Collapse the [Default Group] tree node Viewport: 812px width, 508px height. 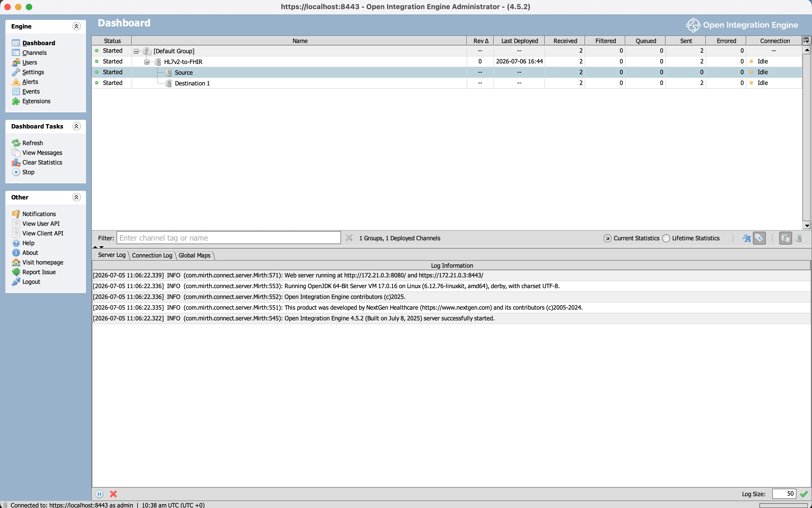(136, 51)
